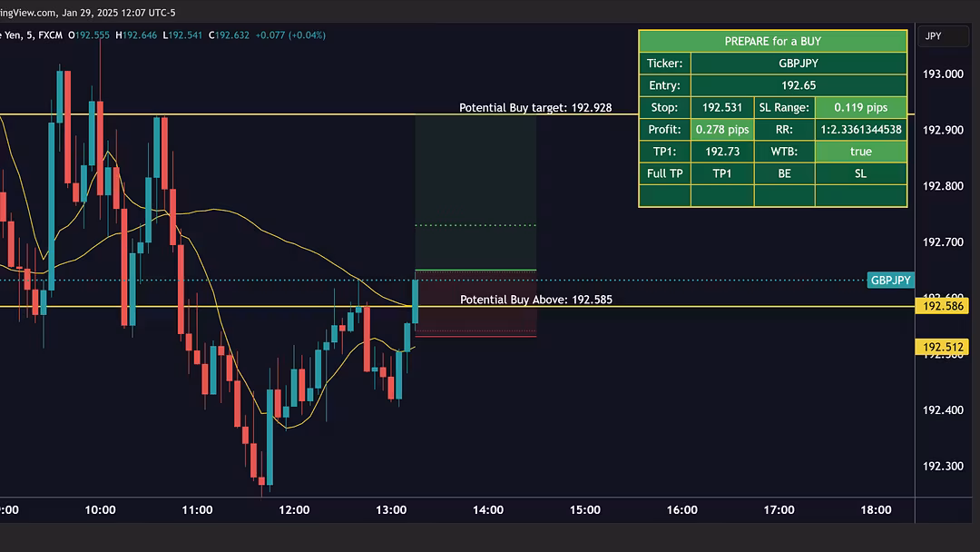Click the 193.000 price scale label
Screen dimensions: 980x552
942,74
